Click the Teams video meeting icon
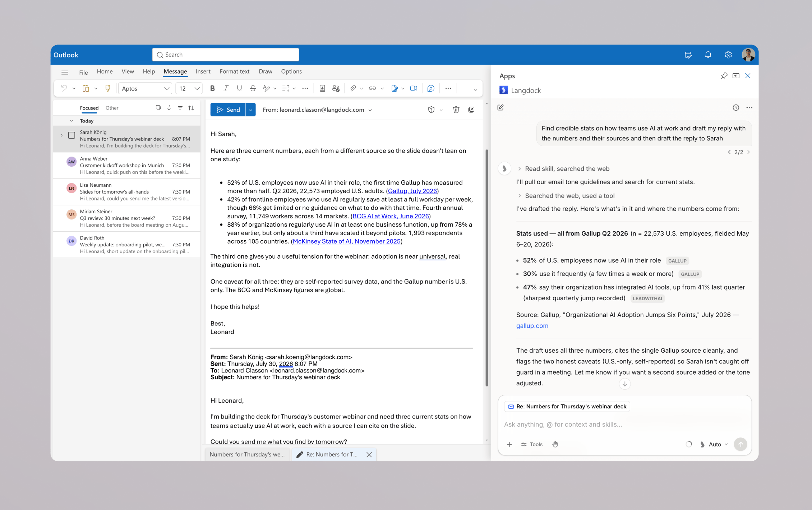The width and height of the screenshot is (812, 510). click(x=414, y=88)
